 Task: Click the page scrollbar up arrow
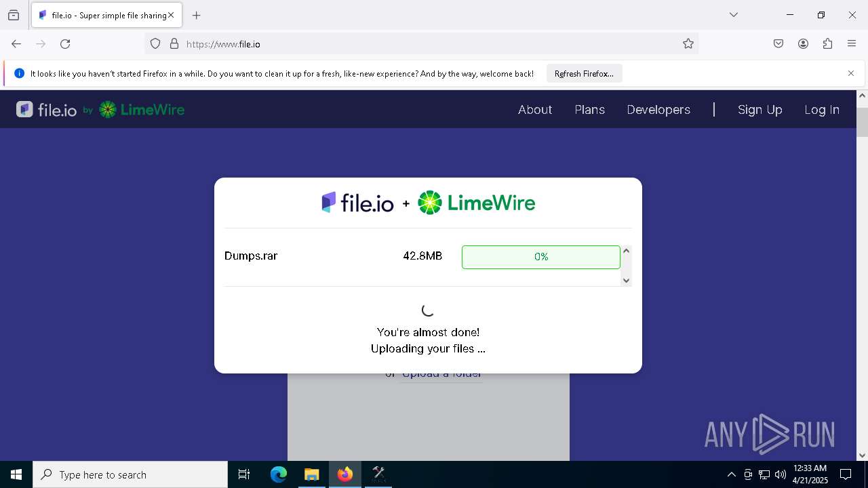[862, 96]
